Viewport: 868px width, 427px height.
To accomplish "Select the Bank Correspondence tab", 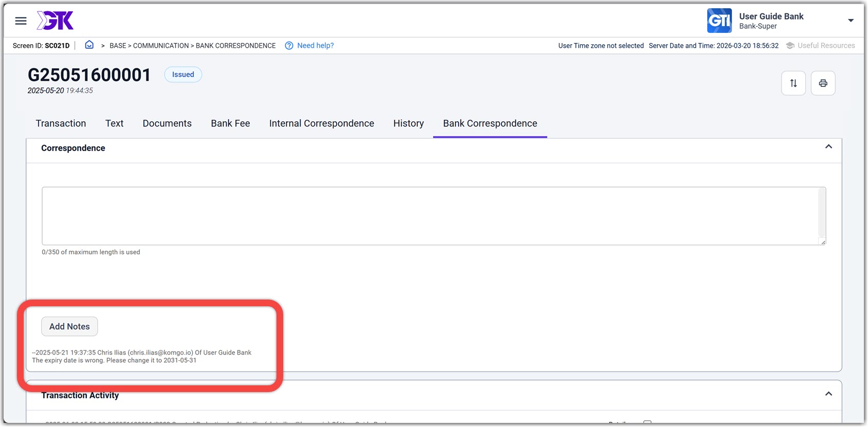I will coord(490,123).
